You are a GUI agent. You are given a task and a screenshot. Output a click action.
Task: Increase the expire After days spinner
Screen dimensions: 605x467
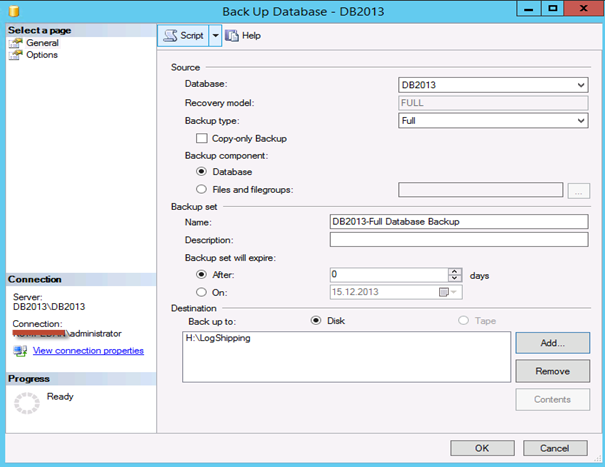pos(454,270)
